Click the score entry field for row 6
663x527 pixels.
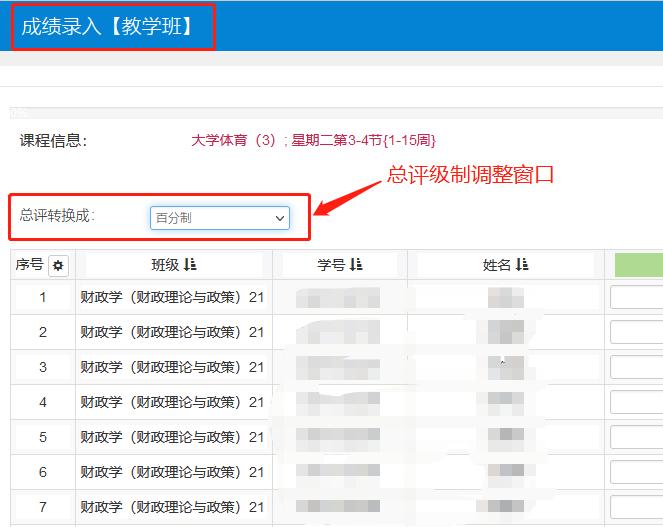pos(637,472)
